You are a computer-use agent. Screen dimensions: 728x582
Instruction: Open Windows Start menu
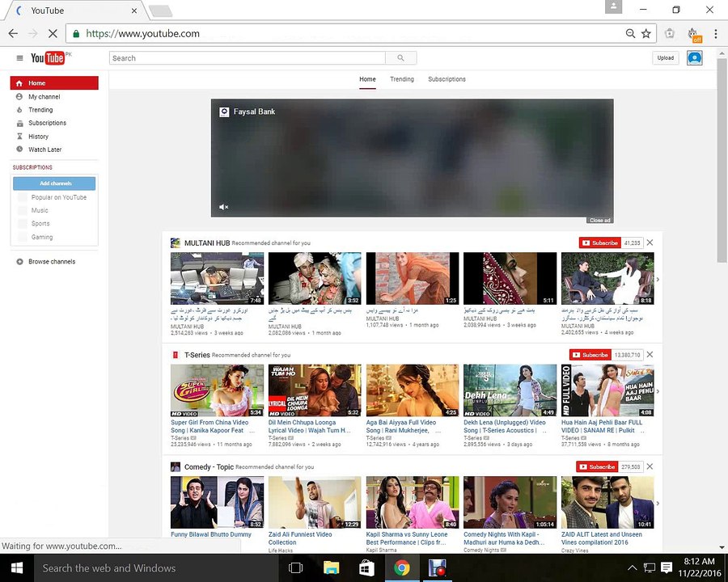tap(17, 567)
